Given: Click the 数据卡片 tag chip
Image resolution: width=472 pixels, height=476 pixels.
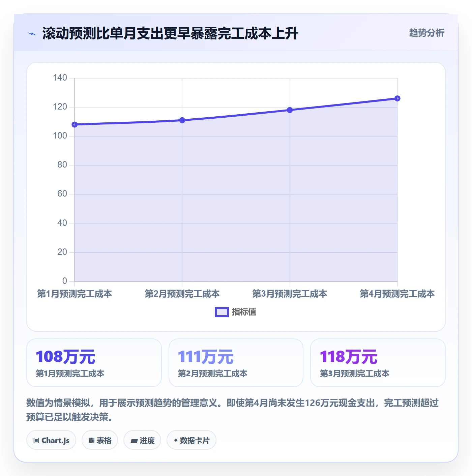Looking at the screenshot, I should (x=191, y=440).
